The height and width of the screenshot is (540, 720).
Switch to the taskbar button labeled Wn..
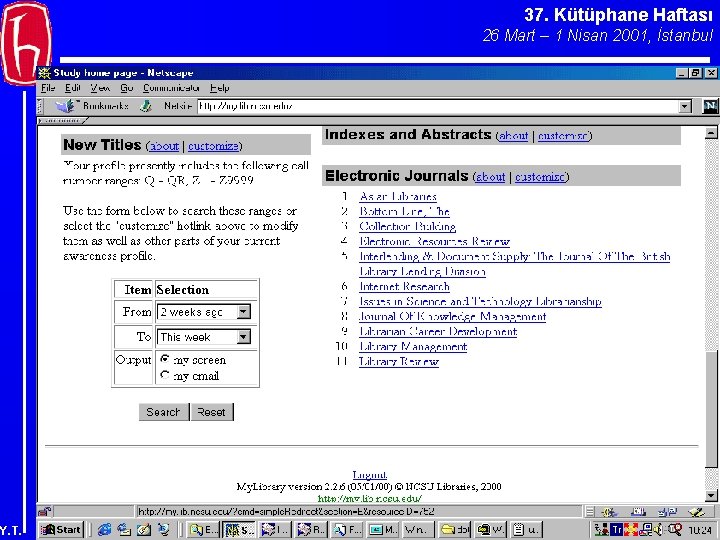click(418, 529)
